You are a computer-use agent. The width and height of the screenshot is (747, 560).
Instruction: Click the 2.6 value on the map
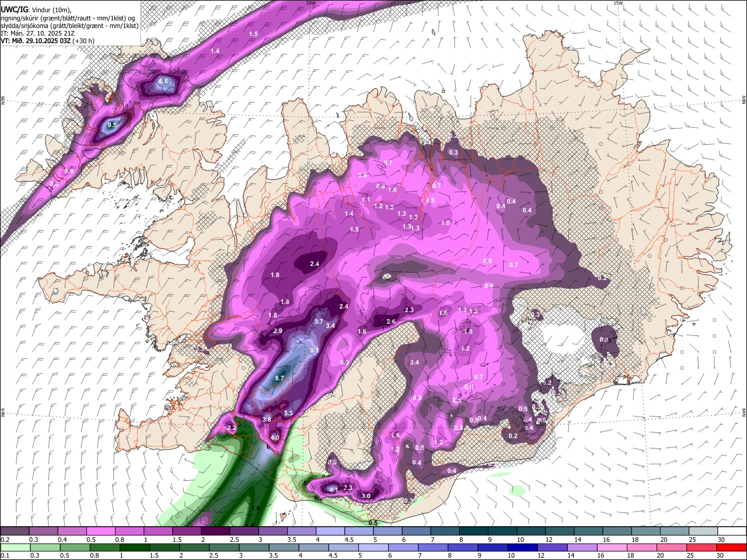[x=391, y=322]
